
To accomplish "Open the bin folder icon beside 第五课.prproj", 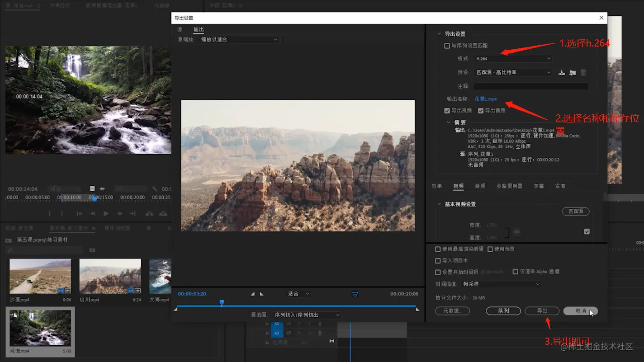I will coord(8,240).
